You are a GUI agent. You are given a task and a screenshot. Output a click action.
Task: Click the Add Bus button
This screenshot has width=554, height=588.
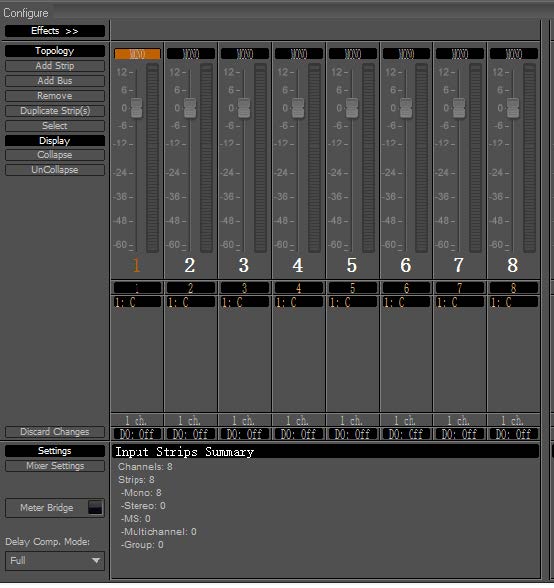pyautogui.click(x=55, y=81)
